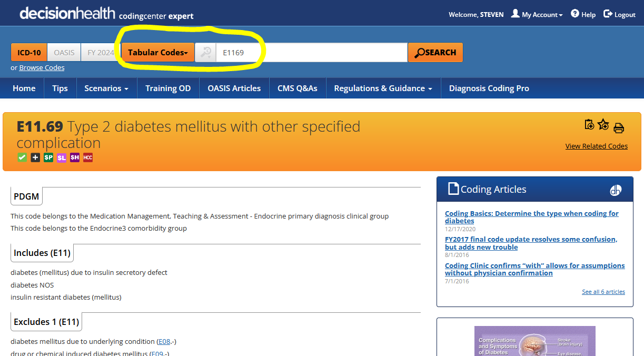Switch to the OASIS code set
The width and height of the screenshot is (644, 356).
tap(64, 53)
